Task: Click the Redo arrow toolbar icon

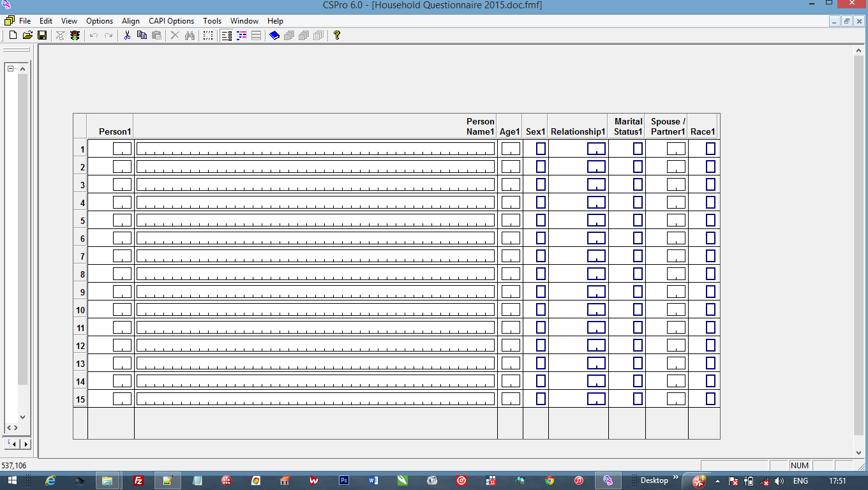Action: pyautogui.click(x=108, y=35)
